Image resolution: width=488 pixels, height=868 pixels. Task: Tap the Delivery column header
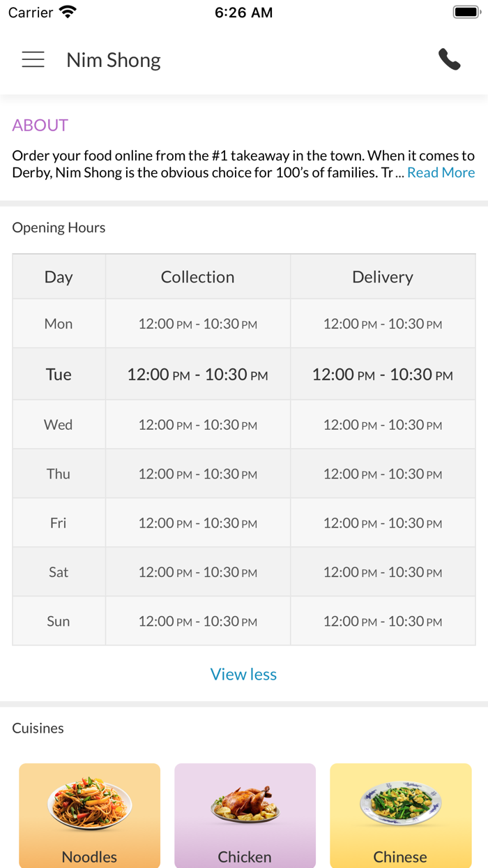click(383, 277)
